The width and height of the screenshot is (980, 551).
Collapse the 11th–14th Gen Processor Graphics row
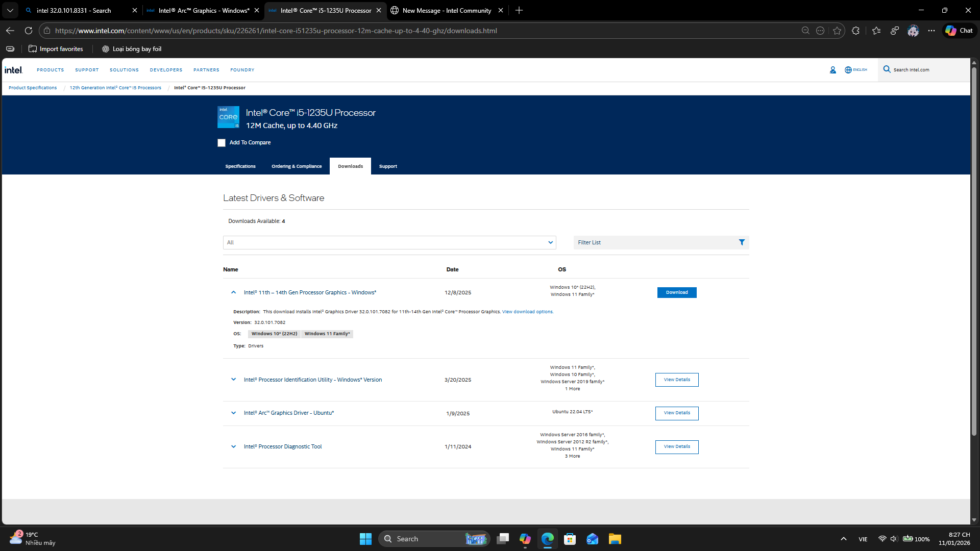(233, 292)
